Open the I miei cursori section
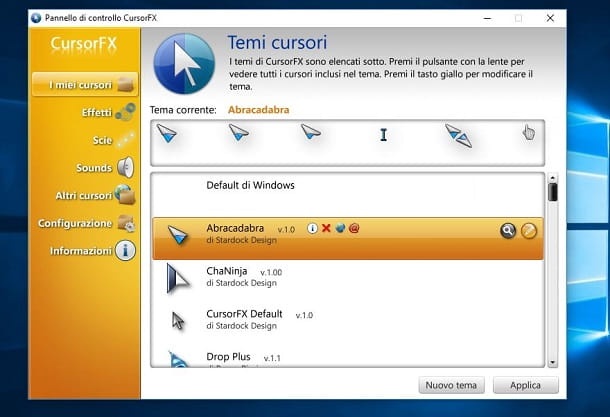This screenshot has width=610, height=417. click(x=84, y=84)
